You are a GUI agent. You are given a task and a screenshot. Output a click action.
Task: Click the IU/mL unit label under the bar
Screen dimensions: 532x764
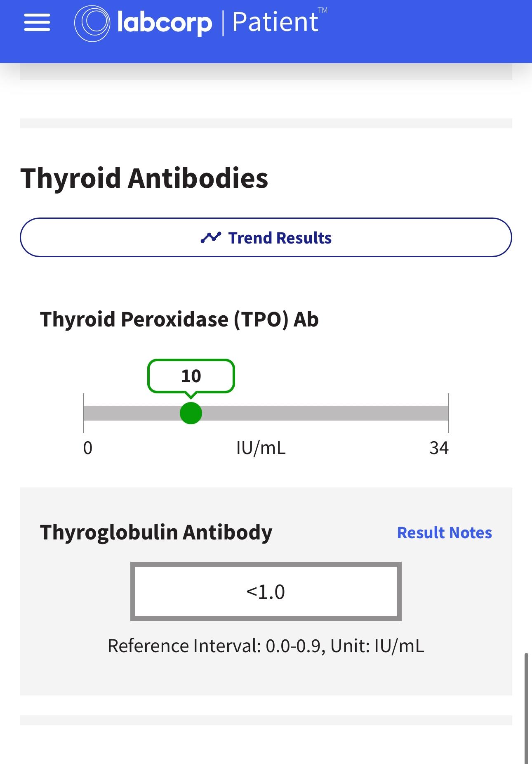point(261,448)
